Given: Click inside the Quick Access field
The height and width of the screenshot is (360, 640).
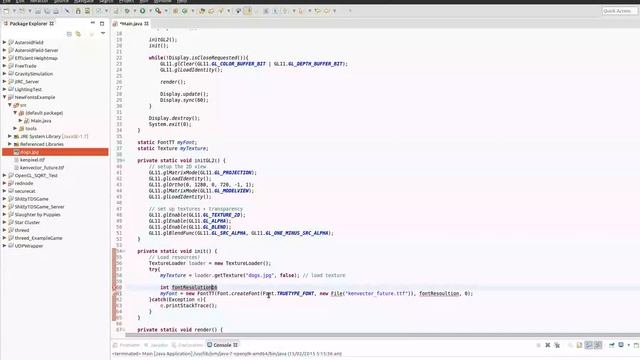Looking at the screenshot, I should (619, 11).
